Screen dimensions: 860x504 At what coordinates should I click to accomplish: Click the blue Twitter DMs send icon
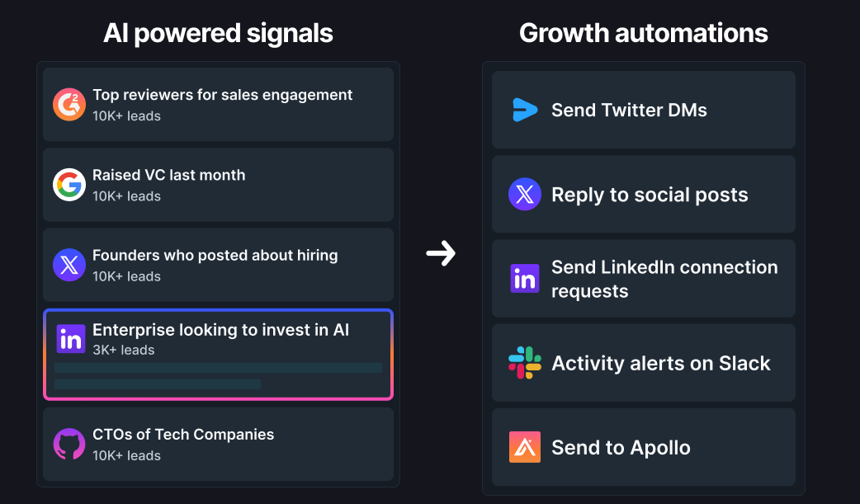[x=525, y=110]
